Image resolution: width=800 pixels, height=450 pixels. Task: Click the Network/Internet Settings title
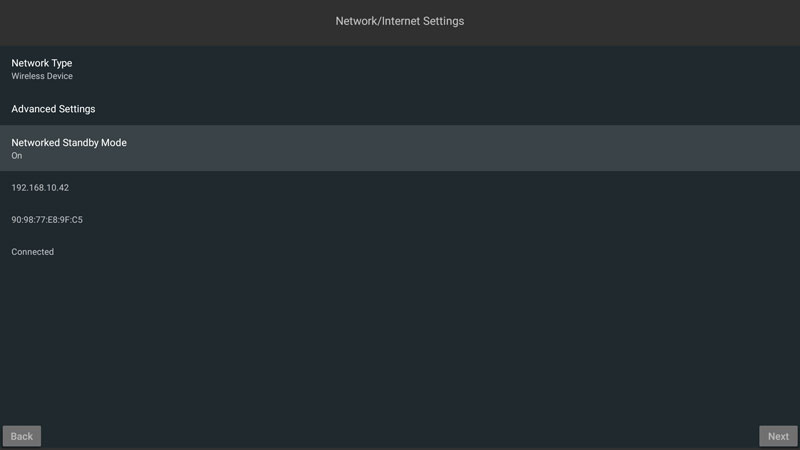[x=400, y=21]
